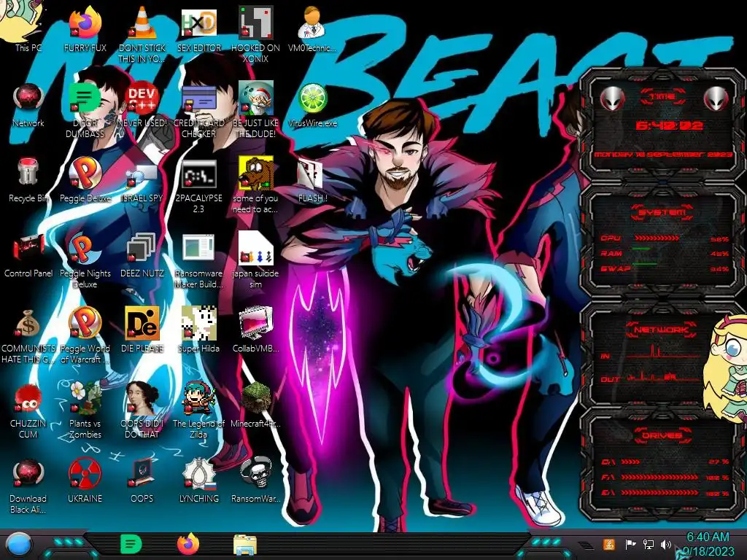Open the volume speaker tray icon
747x560 pixels.
(x=666, y=544)
